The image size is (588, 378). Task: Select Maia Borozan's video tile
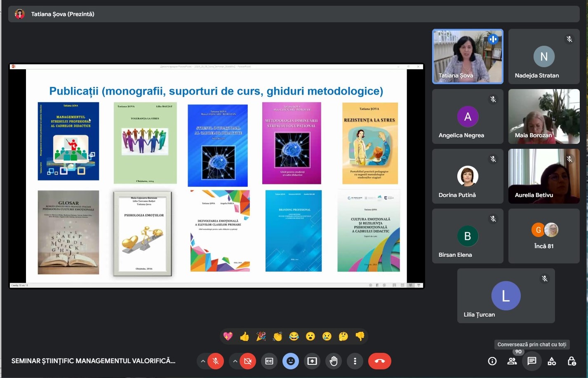point(544,116)
